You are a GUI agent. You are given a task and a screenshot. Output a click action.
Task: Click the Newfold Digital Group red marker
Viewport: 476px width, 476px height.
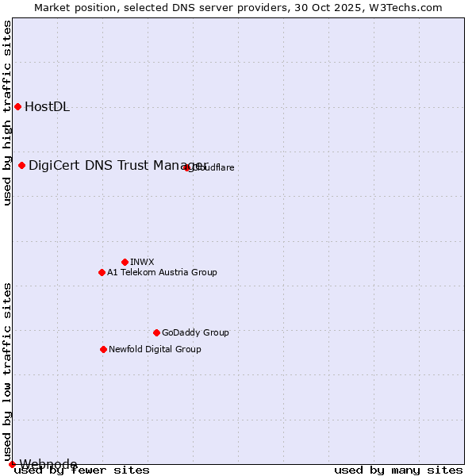click(x=103, y=349)
